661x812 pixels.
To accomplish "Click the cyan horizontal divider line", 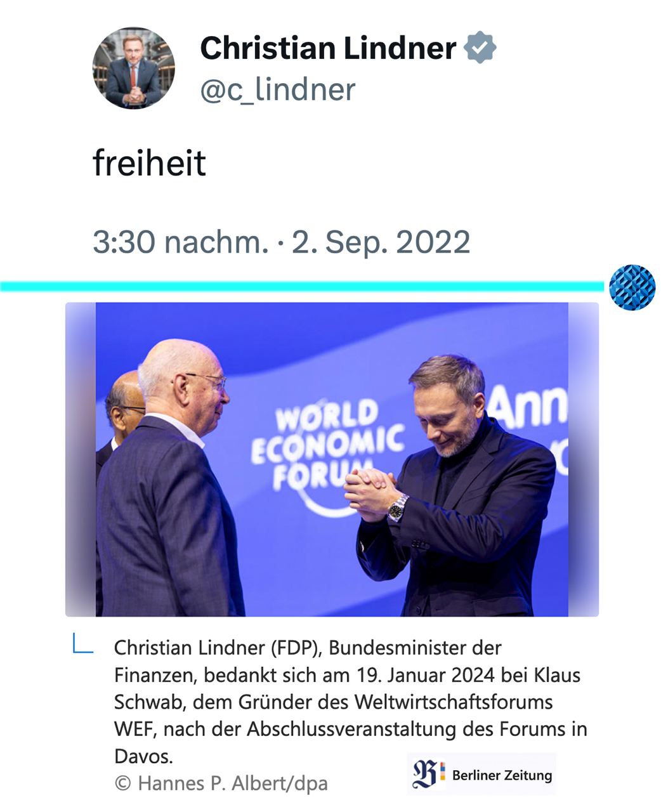I will click(x=301, y=287).
